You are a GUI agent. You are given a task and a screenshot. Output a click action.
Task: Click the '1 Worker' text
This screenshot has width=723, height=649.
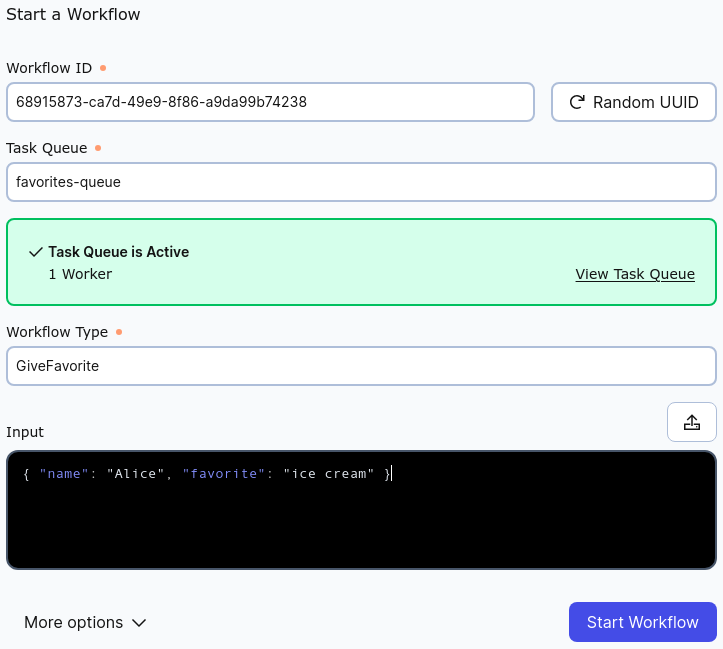[80, 274]
